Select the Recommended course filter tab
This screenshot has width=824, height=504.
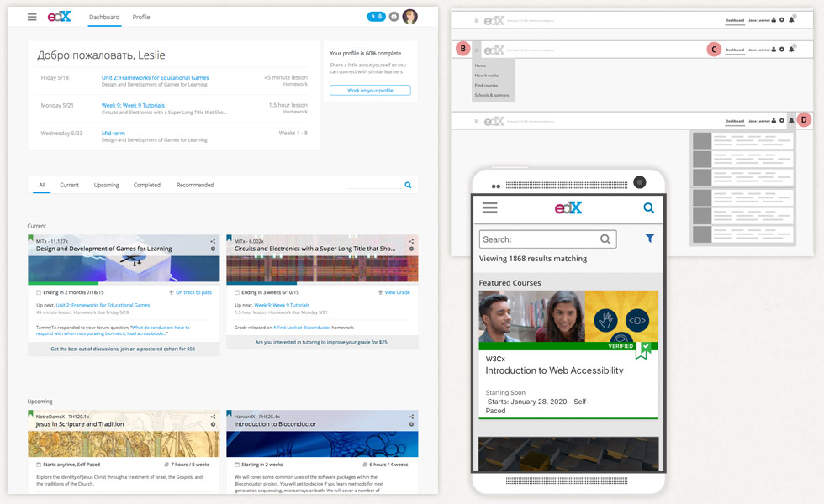click(195, 186)
